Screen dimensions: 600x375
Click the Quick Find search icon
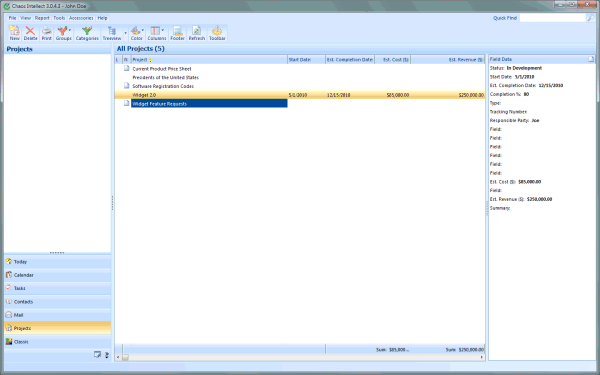[590, 18]
